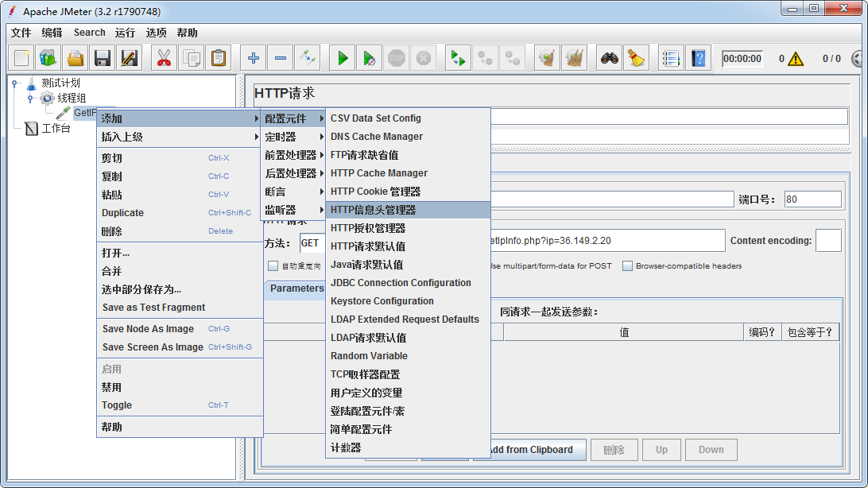868x488 pixels.
Task: Expand the 定时器 submenu
Action: (293, 137)
